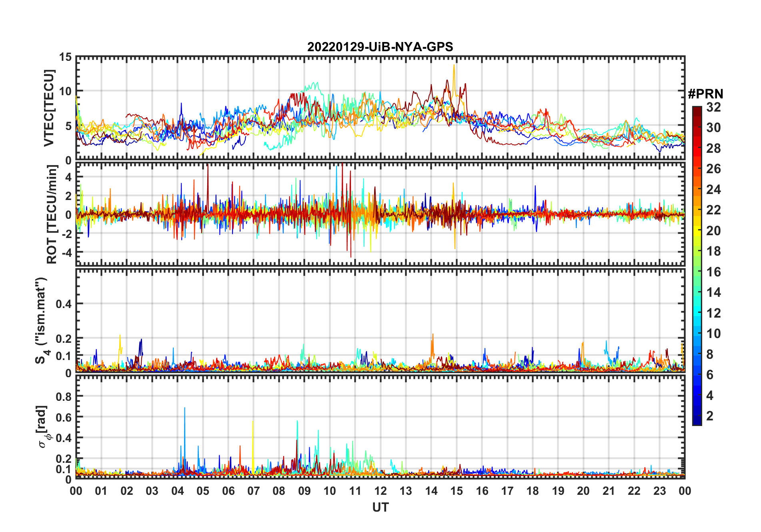This screenshot has width=761, height=532.
Task: Click ROT axis tick label -4
Action: click(66, 253)
